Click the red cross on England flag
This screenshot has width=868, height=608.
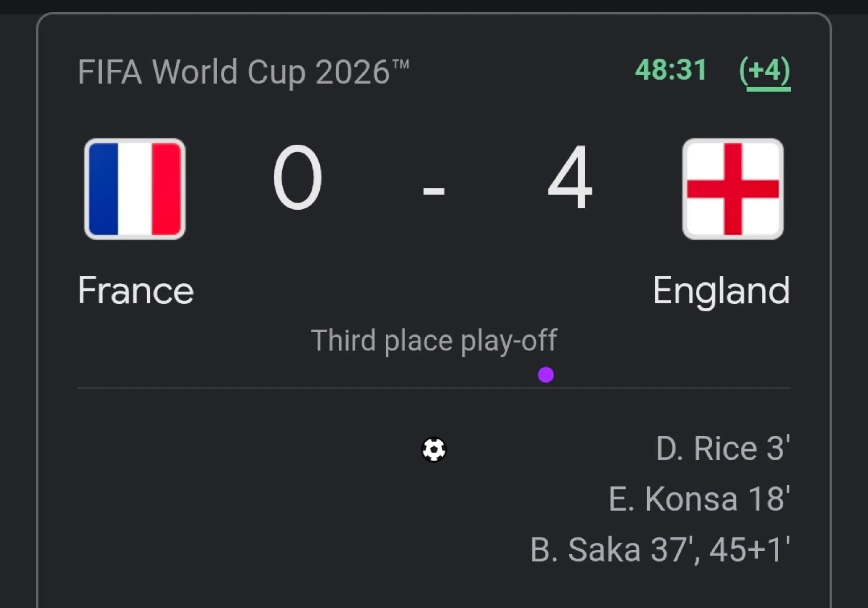point(733,189)
